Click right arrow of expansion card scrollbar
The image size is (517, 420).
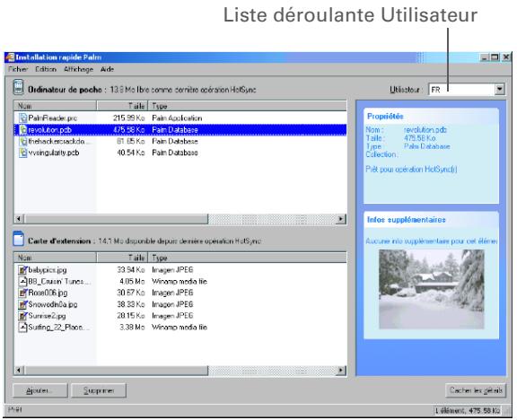[340, 371]
